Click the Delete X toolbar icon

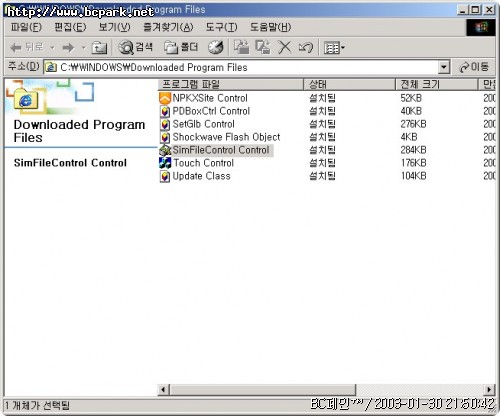(x=284, y=47)
